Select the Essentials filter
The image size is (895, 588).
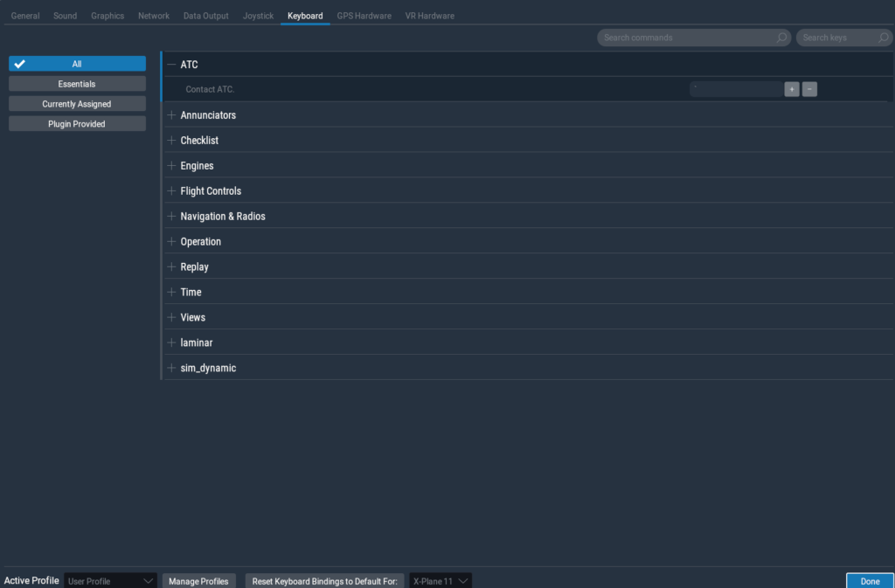[x=76, y=83]
